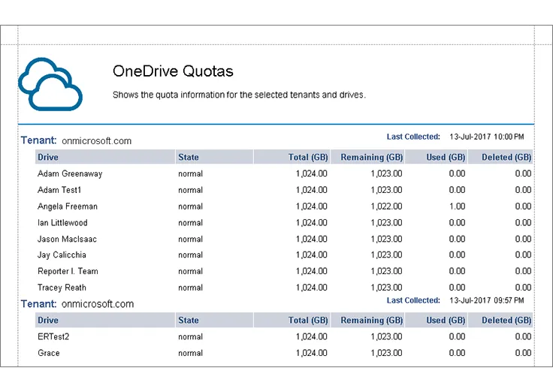Click the second Last Collected label

click(413, 300)
